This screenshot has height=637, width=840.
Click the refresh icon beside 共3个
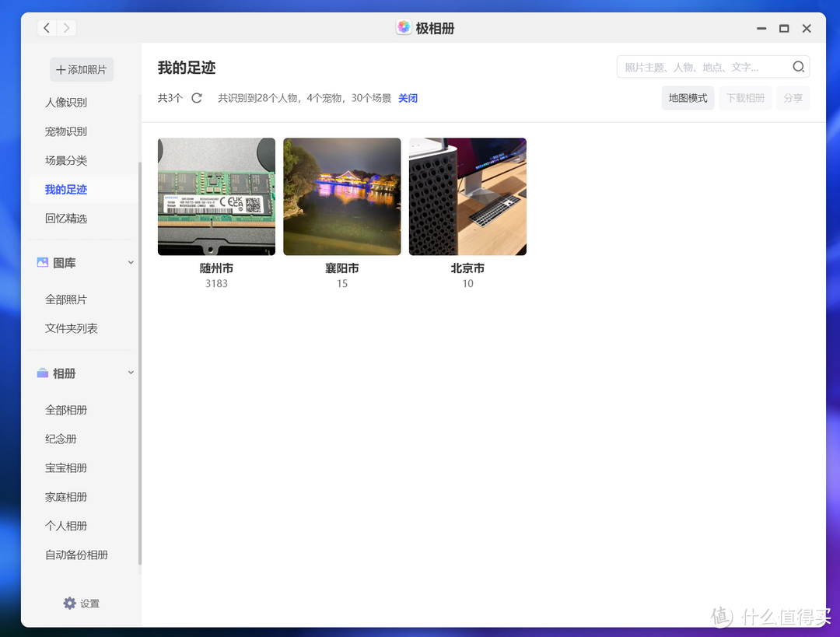point(197,98)
